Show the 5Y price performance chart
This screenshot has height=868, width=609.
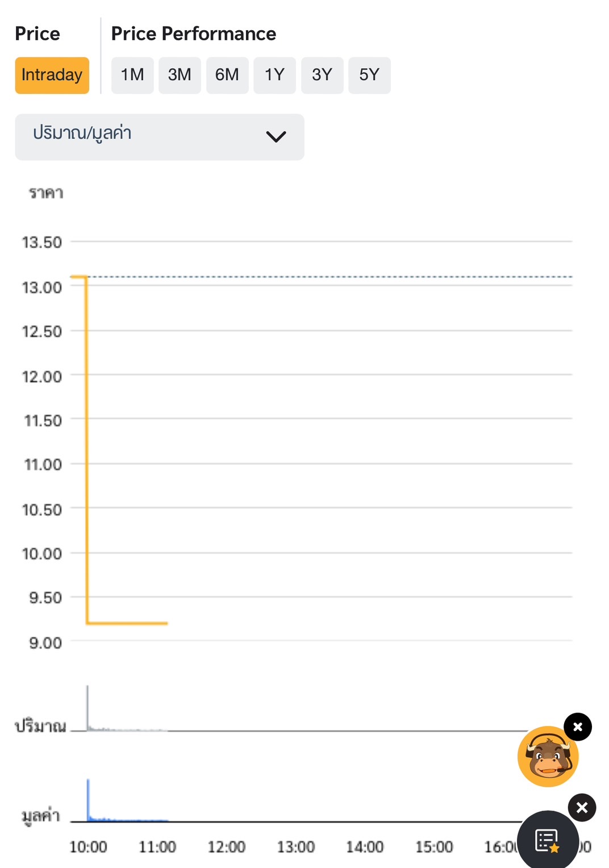(369, 75)
